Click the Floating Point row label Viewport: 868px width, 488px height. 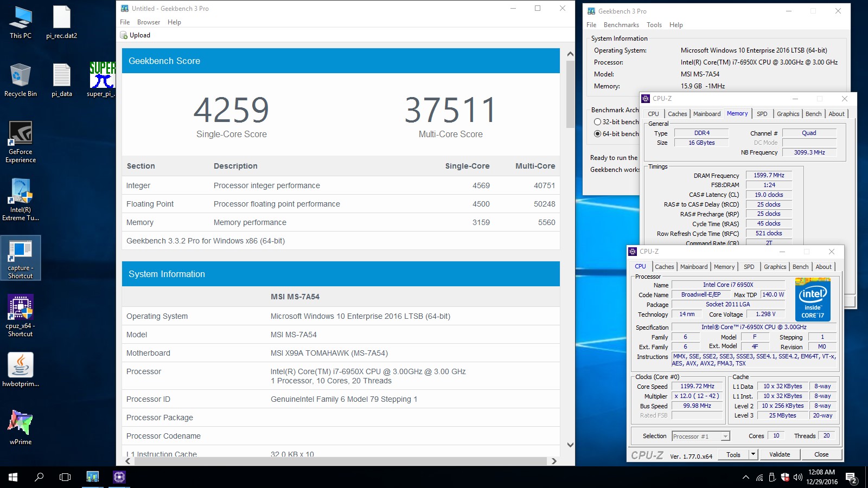(150, 204)
